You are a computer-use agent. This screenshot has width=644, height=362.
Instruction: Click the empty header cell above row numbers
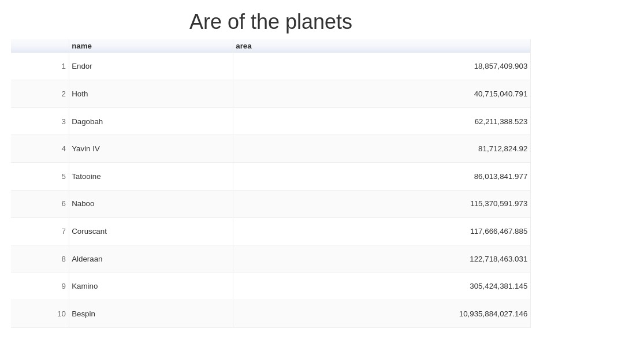pyautogui.click(x=40, y=46)
